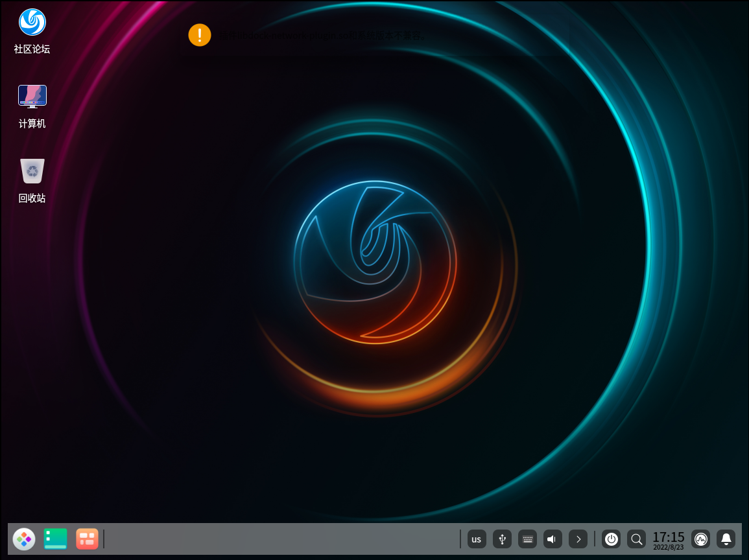Click the USB device tray icon
This screenshot has height=560, width=749.
502,539
